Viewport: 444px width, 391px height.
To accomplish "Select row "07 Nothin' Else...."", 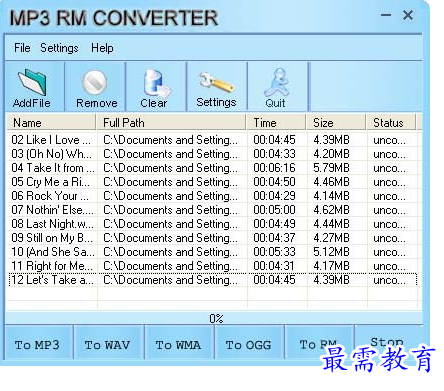I will pos(213,210).
